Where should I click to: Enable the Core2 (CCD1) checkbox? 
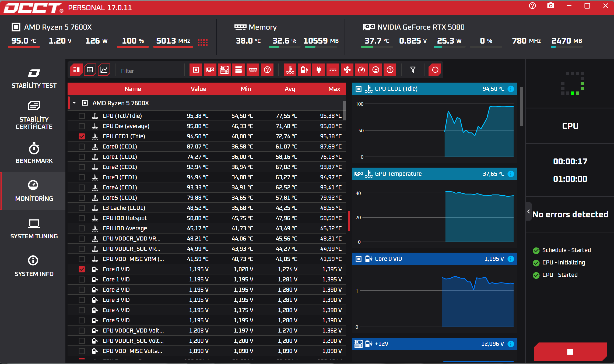(82, 167)
